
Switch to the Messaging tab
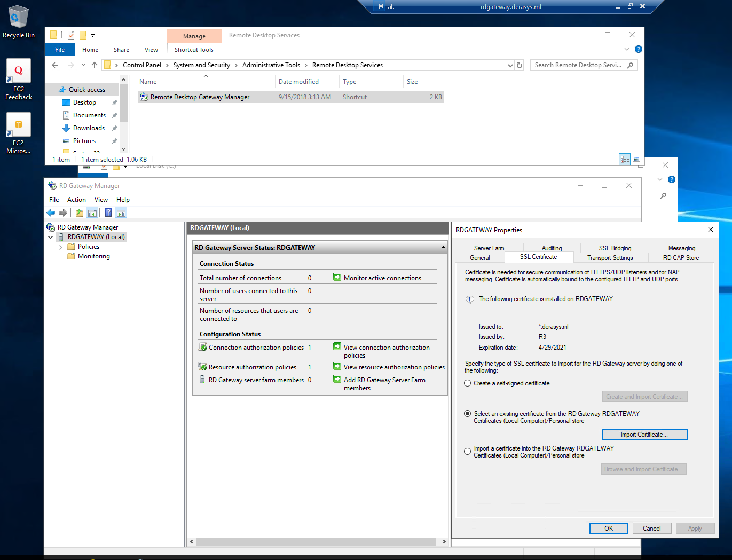682,248
